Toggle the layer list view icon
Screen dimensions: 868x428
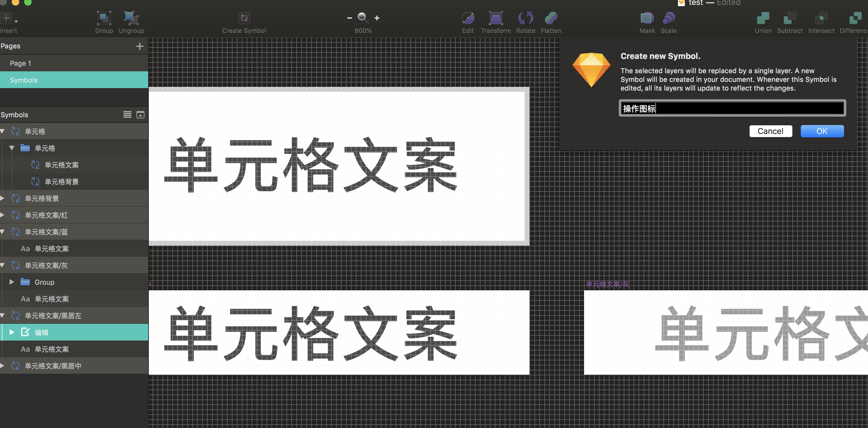(127, 114)
